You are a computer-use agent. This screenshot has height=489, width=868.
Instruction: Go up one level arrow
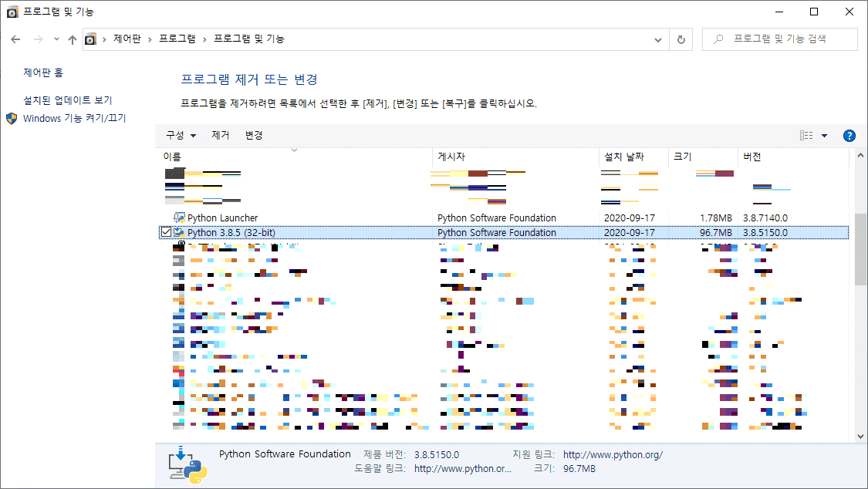point(73,39)
